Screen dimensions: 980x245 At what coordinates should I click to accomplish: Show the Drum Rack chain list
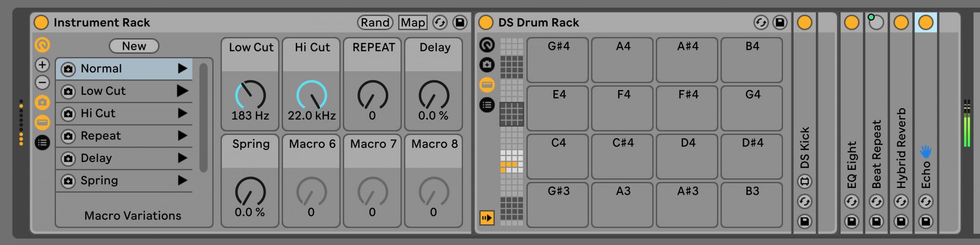pyautogui.click(x=487, y=105)
